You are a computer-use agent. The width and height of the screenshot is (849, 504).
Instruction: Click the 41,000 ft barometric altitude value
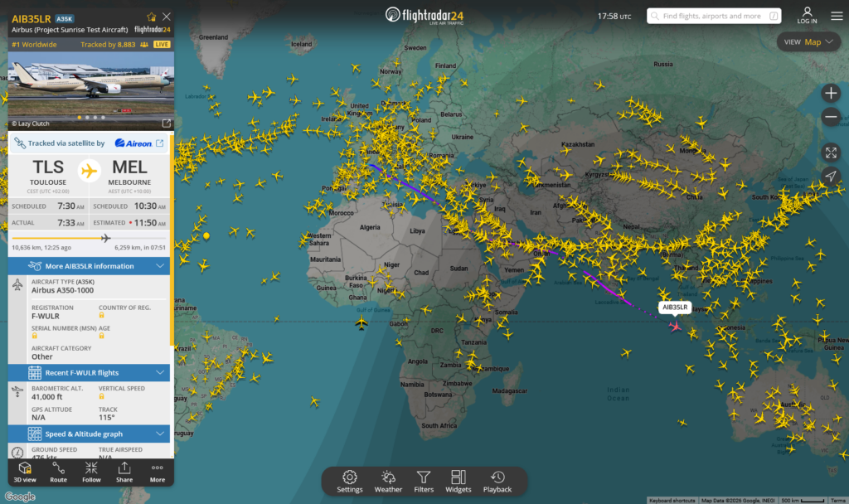pyautogui.click(x=46, y=397)
